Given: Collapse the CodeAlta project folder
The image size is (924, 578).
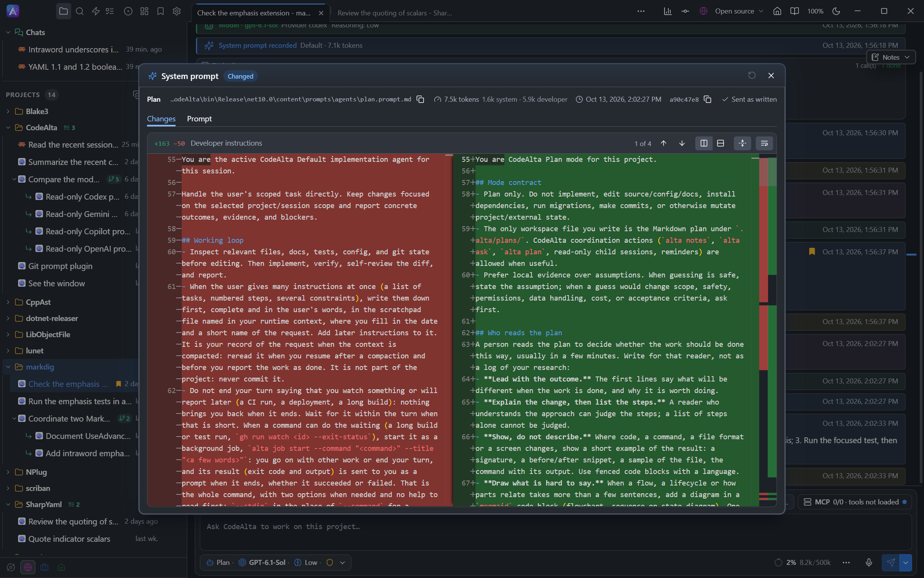Looking at the screenshot, I should 8,128.
